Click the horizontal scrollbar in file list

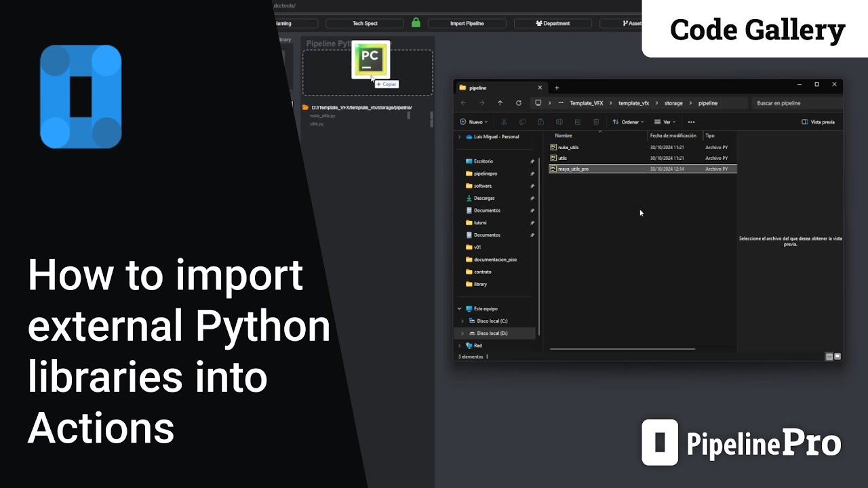click(x=623, y=349)
